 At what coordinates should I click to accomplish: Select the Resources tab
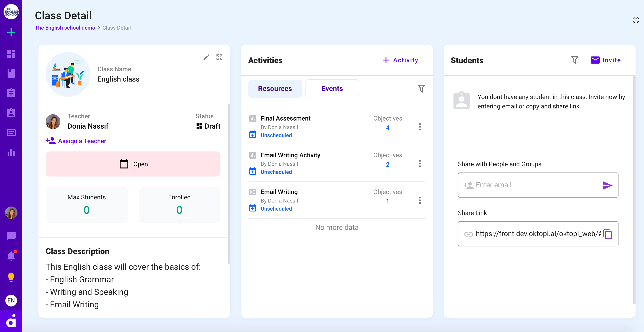[275, 89]
